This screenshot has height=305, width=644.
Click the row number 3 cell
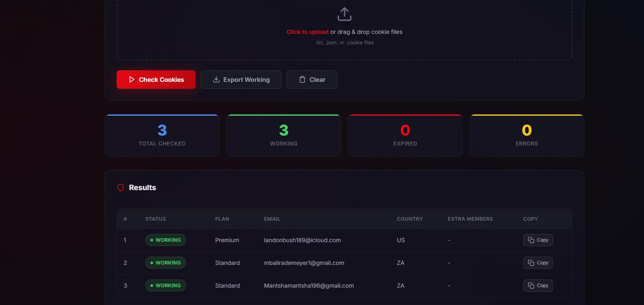click(x=125, y=286)
